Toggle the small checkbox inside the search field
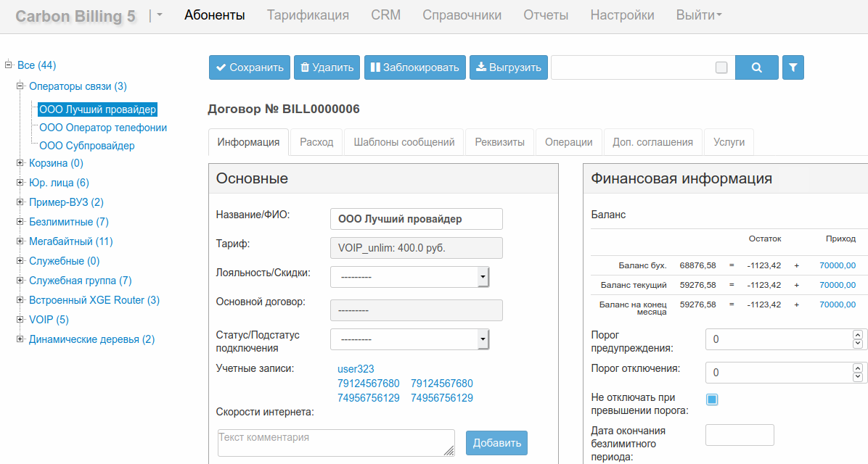 click(x=721, y=66)
